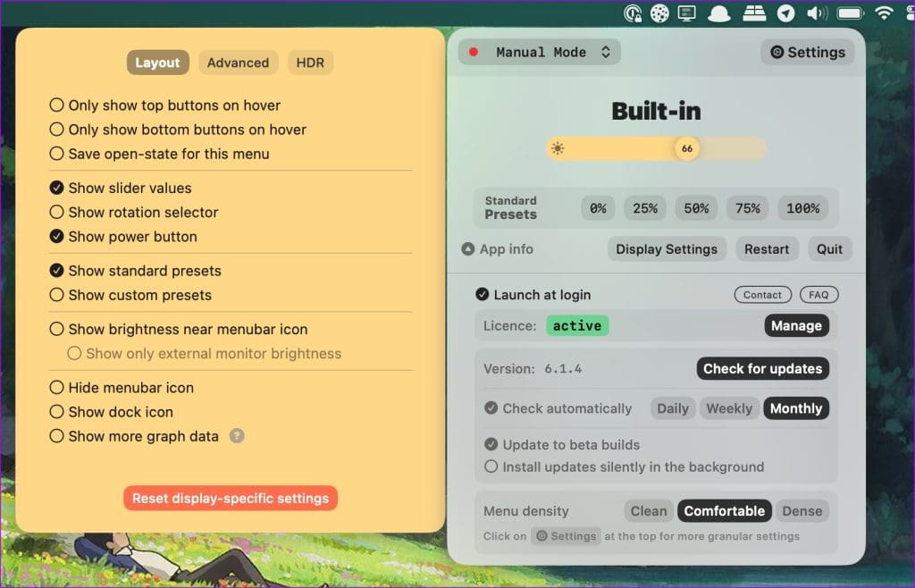The width and height of the screenshot is (915, 588).
Task: Apply the 100% brightness preset
Action: coord(802,208)
